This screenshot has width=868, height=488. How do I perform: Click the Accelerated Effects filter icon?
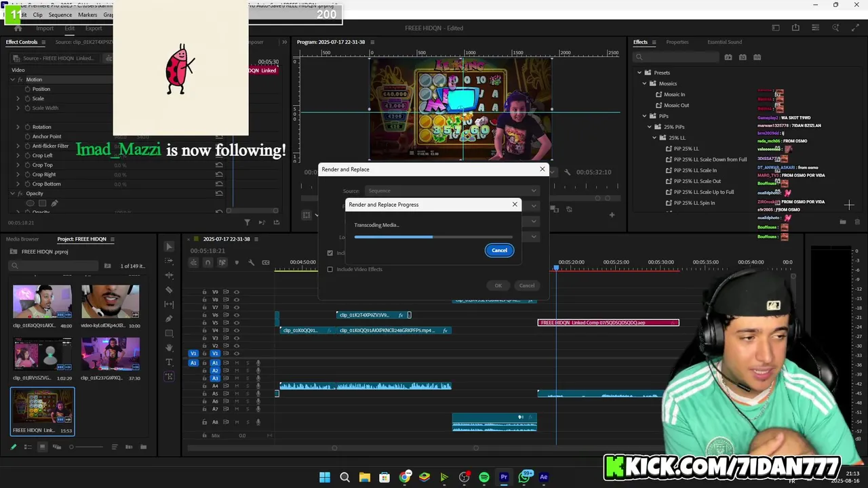pos(728,57)
